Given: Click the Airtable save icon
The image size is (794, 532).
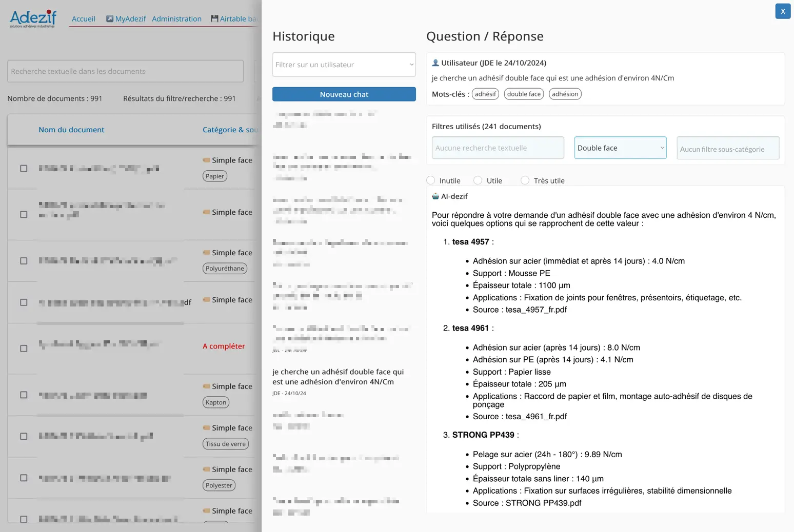Looking at the screenshot, I should point(214,19).
